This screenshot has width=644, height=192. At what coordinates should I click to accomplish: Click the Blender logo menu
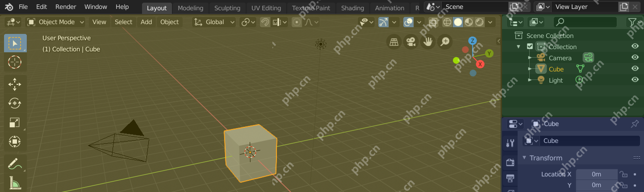(9, 7)
